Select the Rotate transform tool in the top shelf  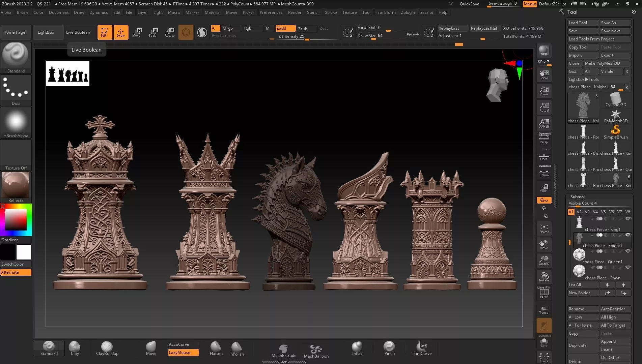tap(170, 32)
